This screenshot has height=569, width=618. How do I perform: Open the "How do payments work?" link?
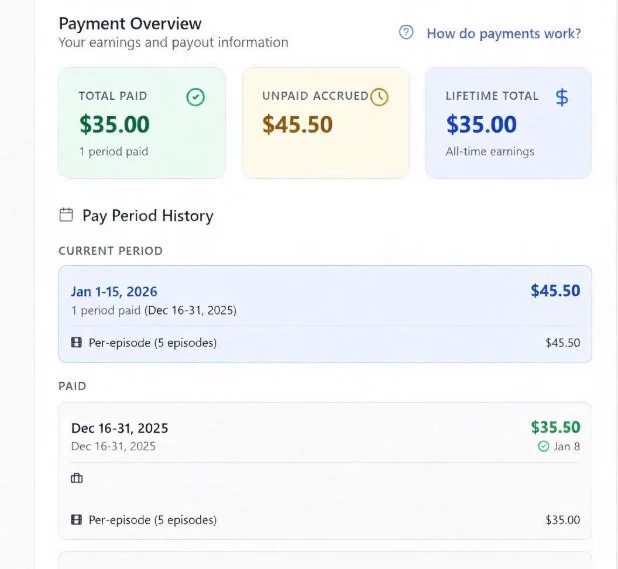504,33
